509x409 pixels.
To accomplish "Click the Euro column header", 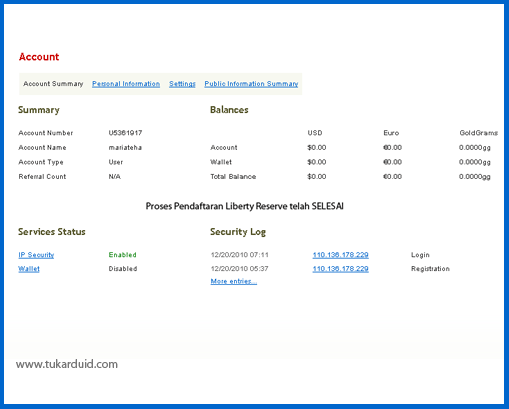I will pyautogui.click(x=391, y=133).
